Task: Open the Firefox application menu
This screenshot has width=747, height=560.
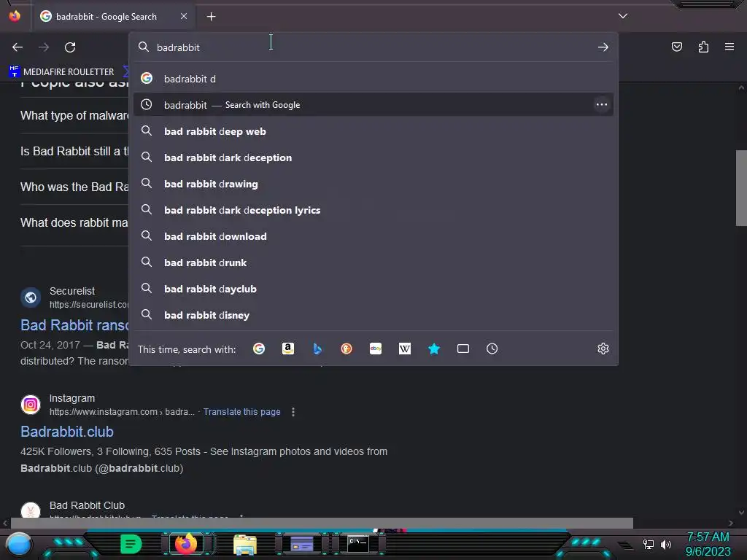Action: [x=729, y=47]
